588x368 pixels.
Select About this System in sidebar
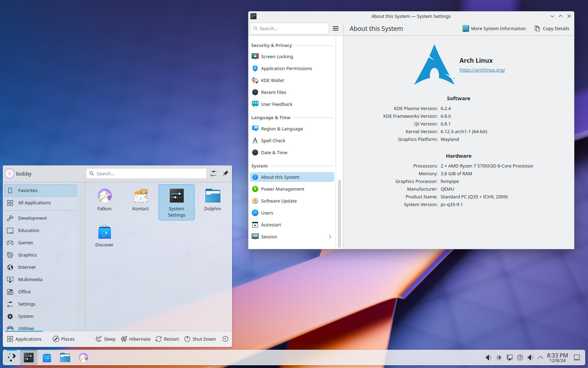[x=292, y=177]
